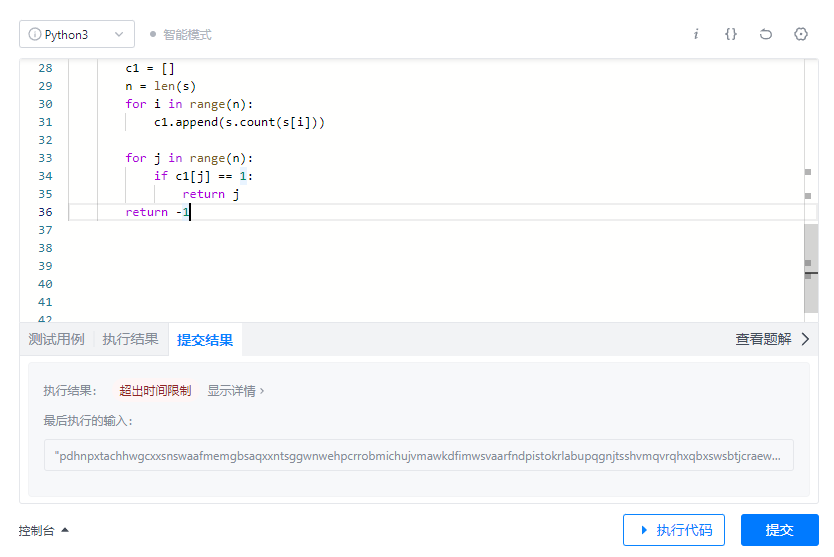834x557 pixels.
Task: Click the 'for i in range(n):' line
Action: [189, 104]
